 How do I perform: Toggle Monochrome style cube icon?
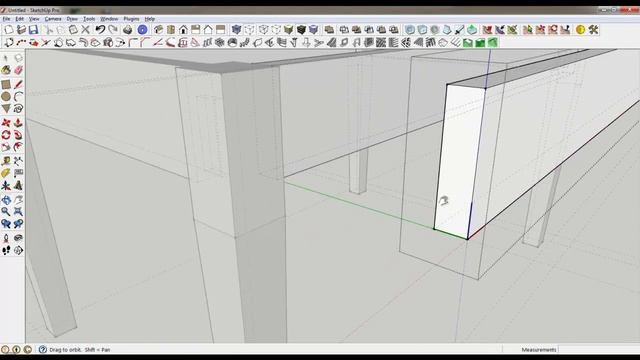(313, 29)
